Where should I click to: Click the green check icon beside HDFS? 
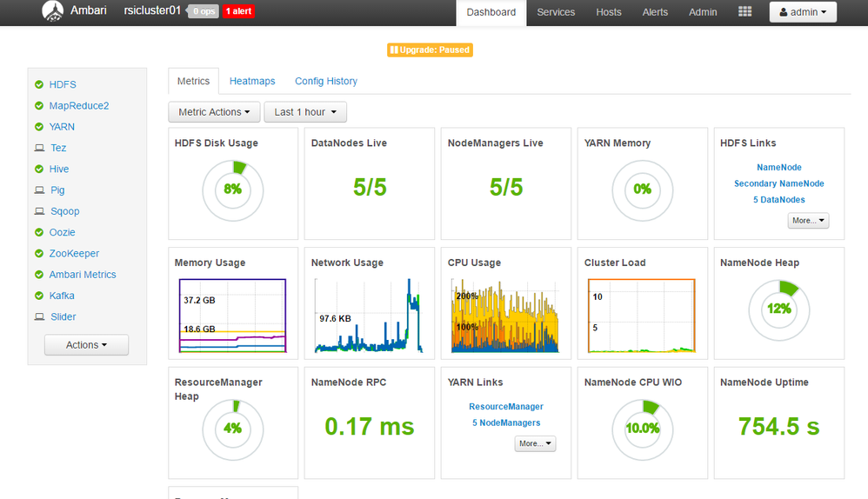point(39,84)
